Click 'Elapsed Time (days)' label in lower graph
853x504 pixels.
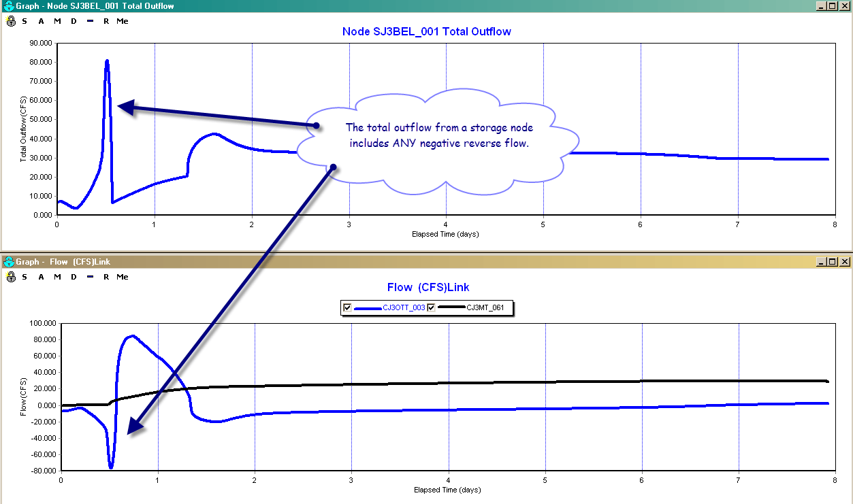pos(447,490)
